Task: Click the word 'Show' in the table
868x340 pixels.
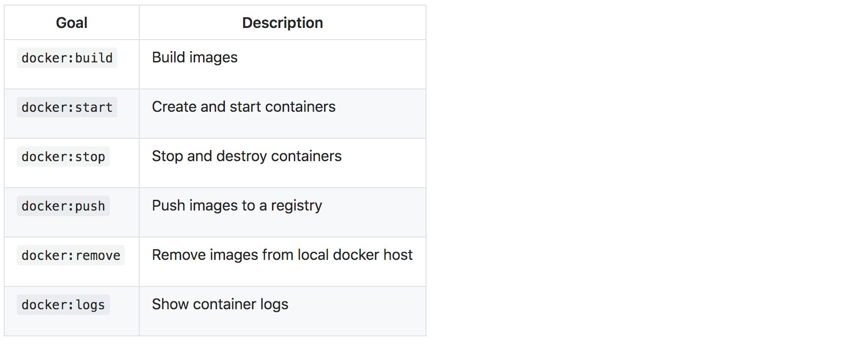Action: (170, 304)
